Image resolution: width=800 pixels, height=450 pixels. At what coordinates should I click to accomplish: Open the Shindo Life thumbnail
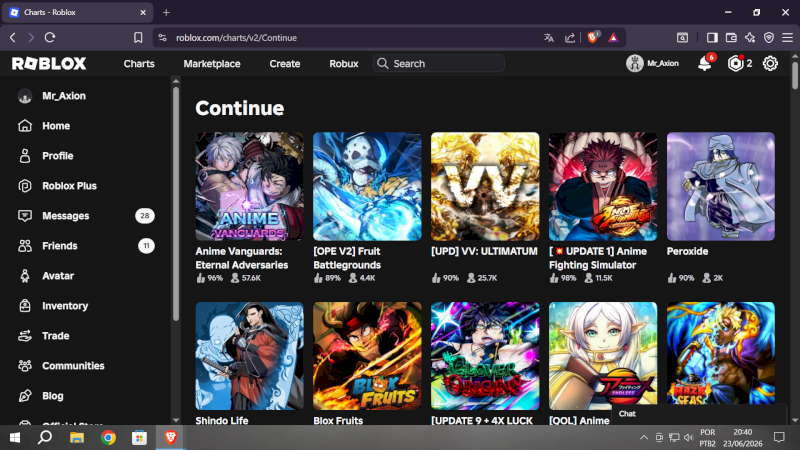pyautogui.click(x=249, y=356)
